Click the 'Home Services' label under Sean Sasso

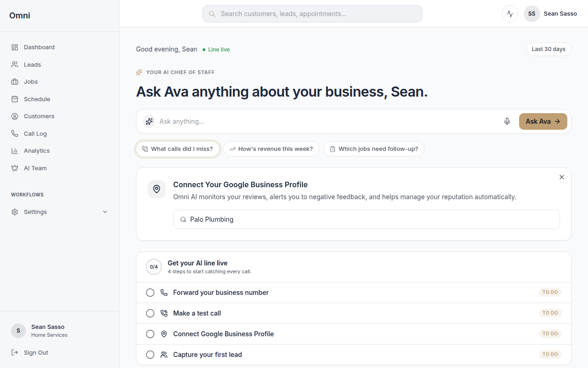[x=49, y=335]
